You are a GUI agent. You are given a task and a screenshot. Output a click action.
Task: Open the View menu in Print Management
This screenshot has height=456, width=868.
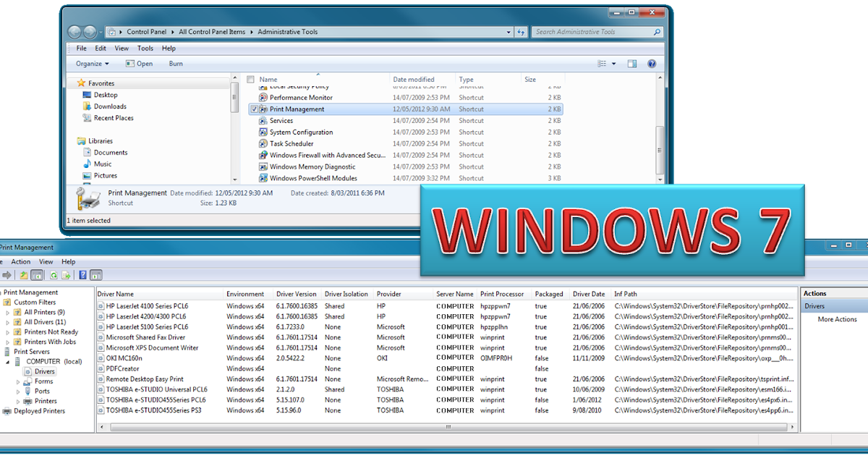pos(46,262)
